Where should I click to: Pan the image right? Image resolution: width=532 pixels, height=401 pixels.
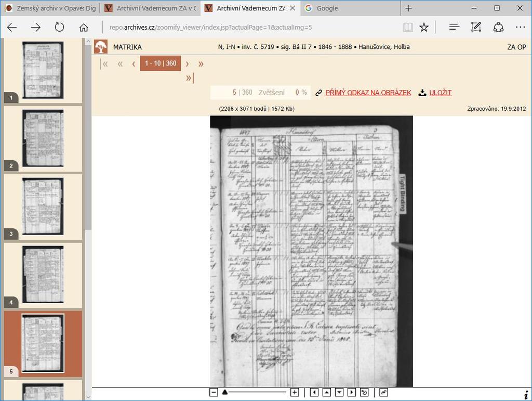[x=352, y=393]
